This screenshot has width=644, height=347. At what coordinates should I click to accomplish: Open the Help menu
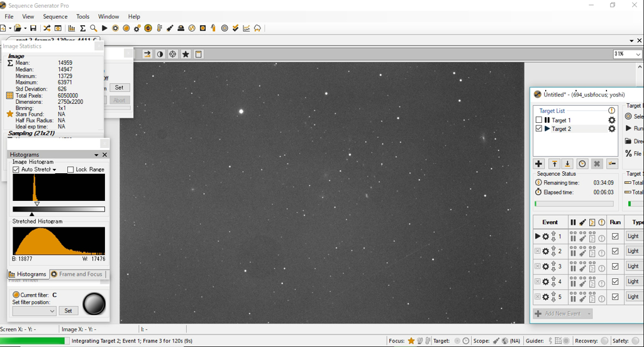point(134,16)
